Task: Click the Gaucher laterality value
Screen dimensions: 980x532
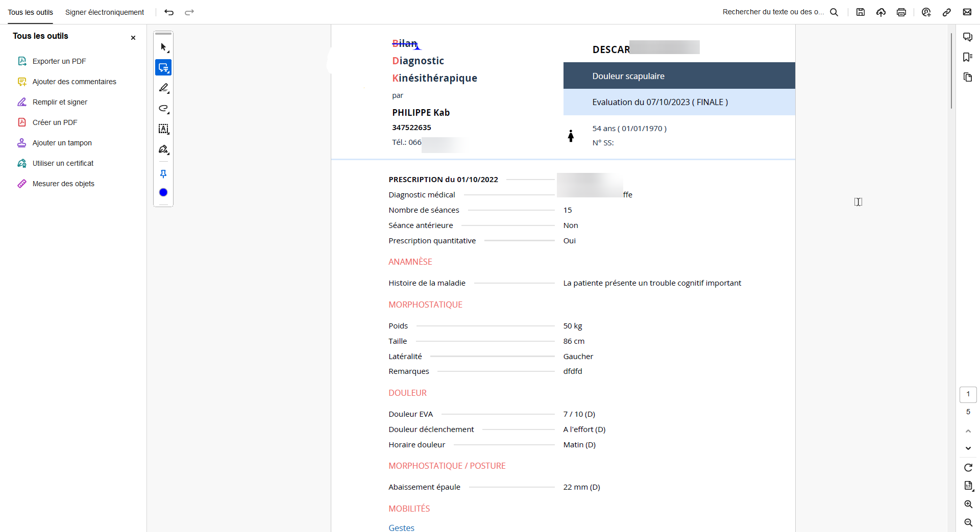Action: tap(578, 357)
